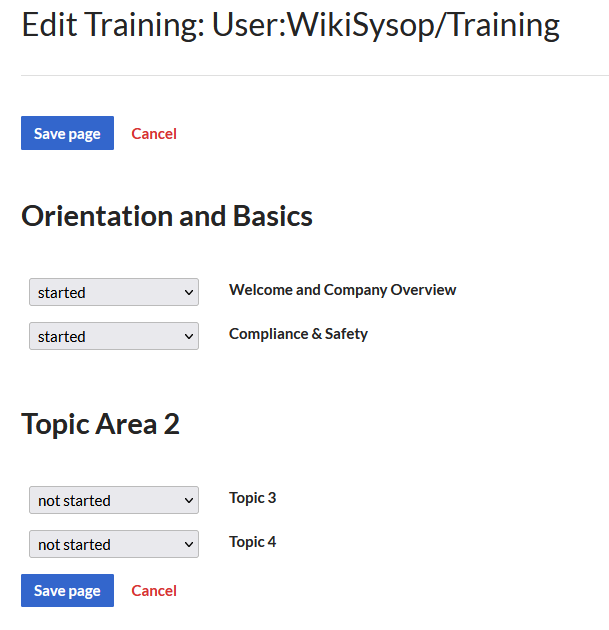Click the bottom Cancel link
The height and width of the screenshot is (630, 609).
154,590
